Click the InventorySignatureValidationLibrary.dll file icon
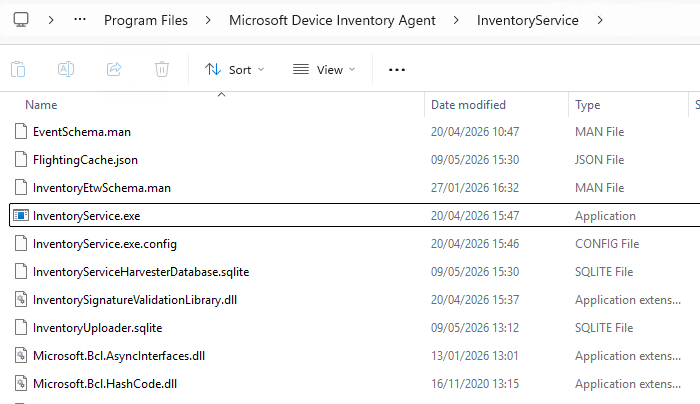Image resolution: width=700 pixels, height=404 pixels. (21, 300)
